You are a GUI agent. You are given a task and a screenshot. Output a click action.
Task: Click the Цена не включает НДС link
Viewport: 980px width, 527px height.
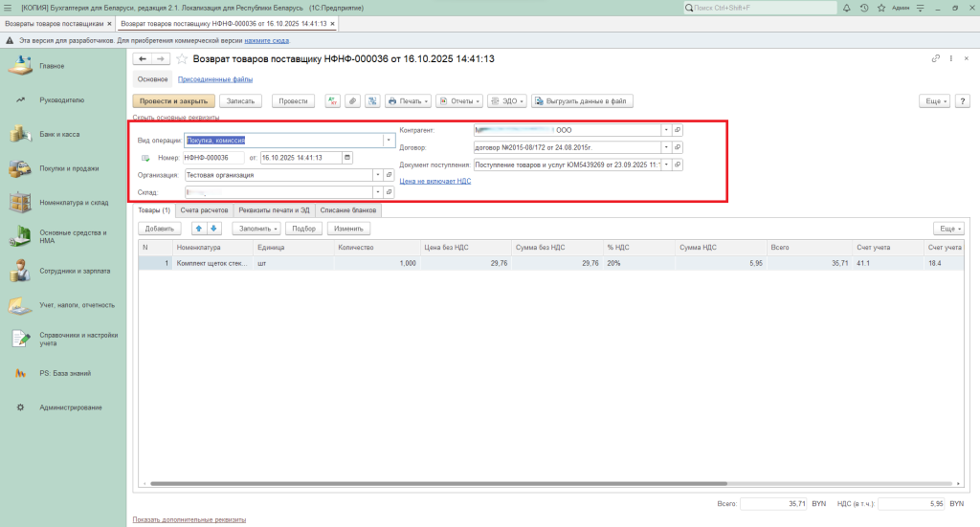[434, 180]
